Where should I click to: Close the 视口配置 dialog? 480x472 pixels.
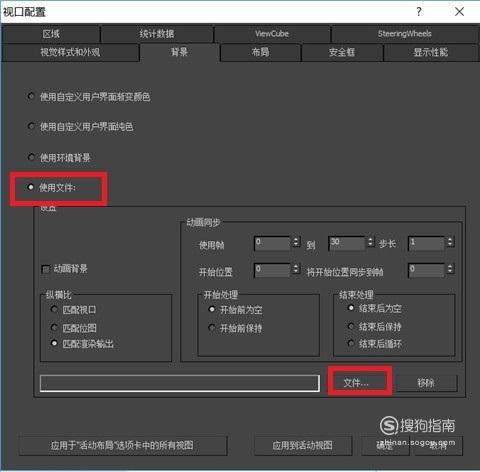(x=460, y=12)
